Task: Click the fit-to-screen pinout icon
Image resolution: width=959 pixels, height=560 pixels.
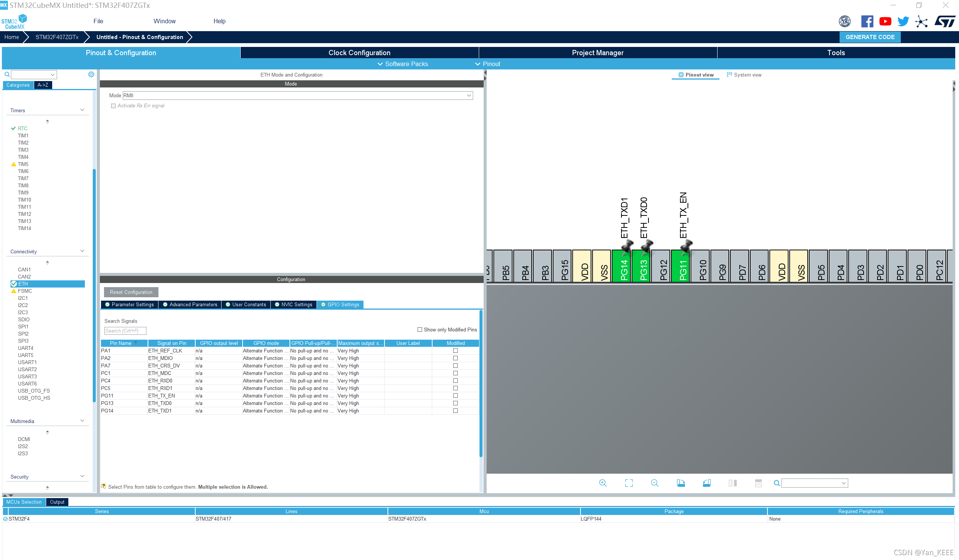Action: 629,483
